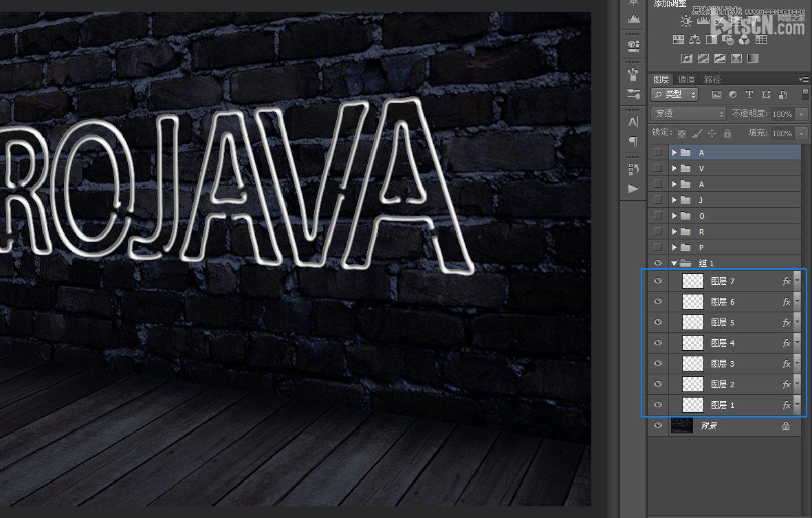The image size is (812, 518).
Task: Add a Levels adjustment layer
Action: pos(703,21)
